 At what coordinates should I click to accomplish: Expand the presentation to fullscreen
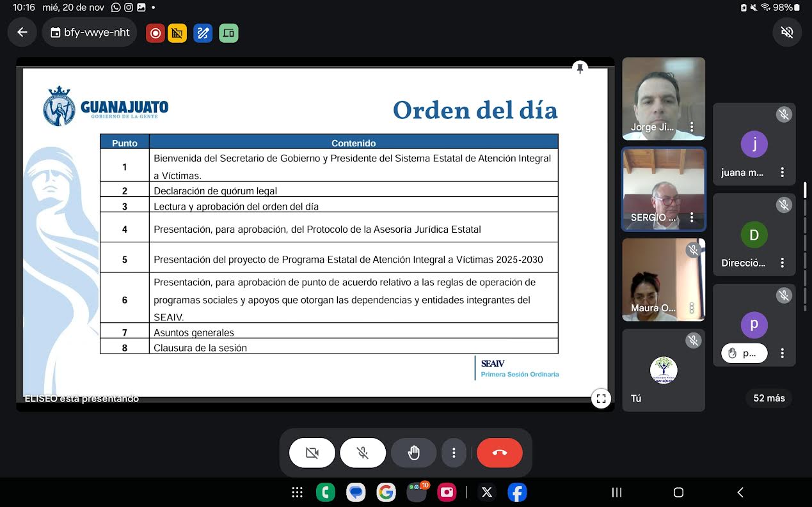601,399
